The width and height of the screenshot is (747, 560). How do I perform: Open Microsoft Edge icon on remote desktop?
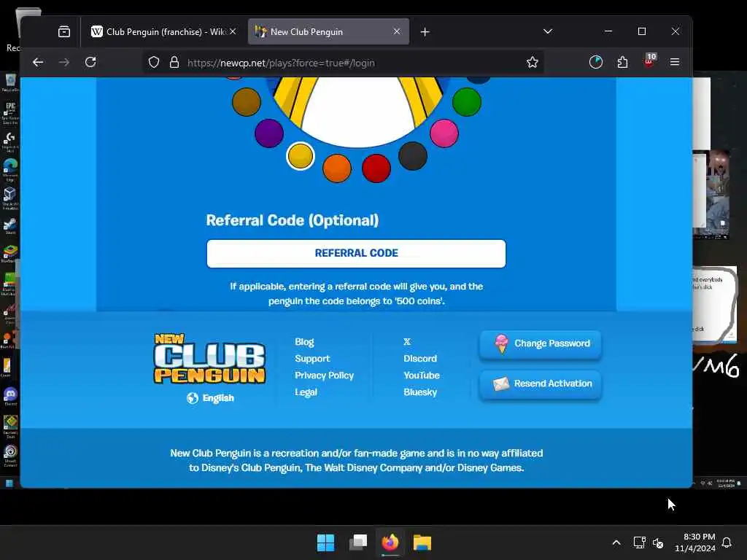tap(10, 168)
